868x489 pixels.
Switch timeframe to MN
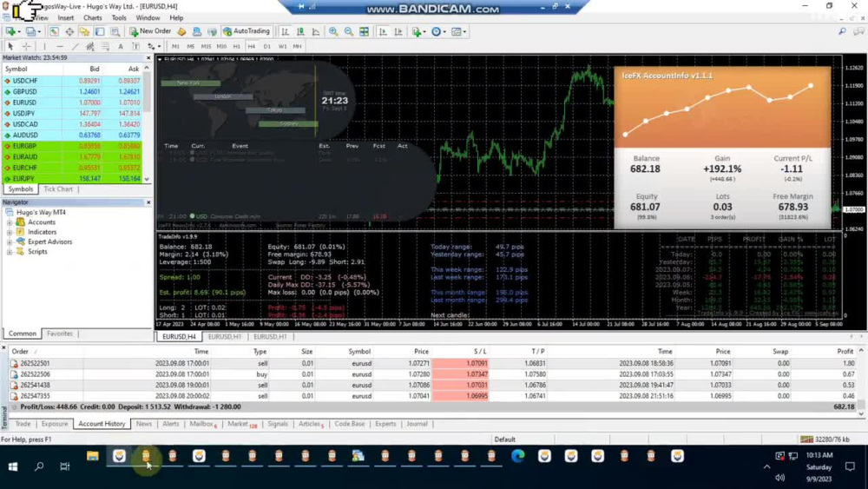click(297, 47)
